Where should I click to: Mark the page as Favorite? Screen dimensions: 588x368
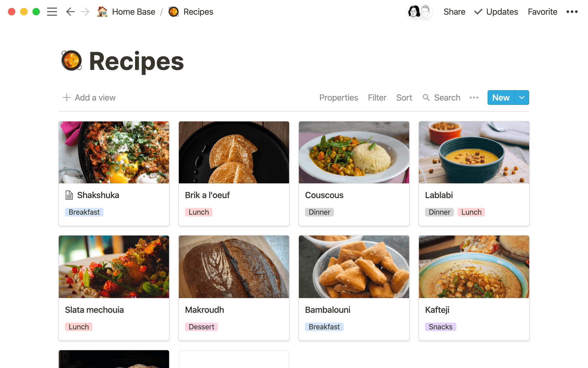pos(542,12)
